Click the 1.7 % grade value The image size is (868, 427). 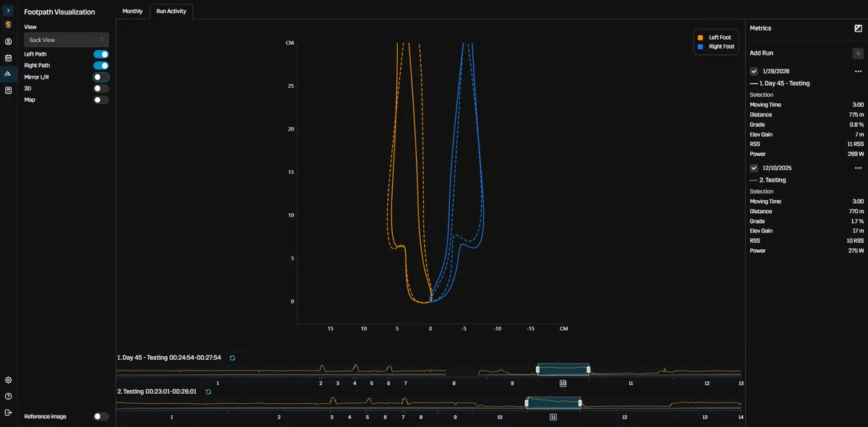tap(856, 221)
